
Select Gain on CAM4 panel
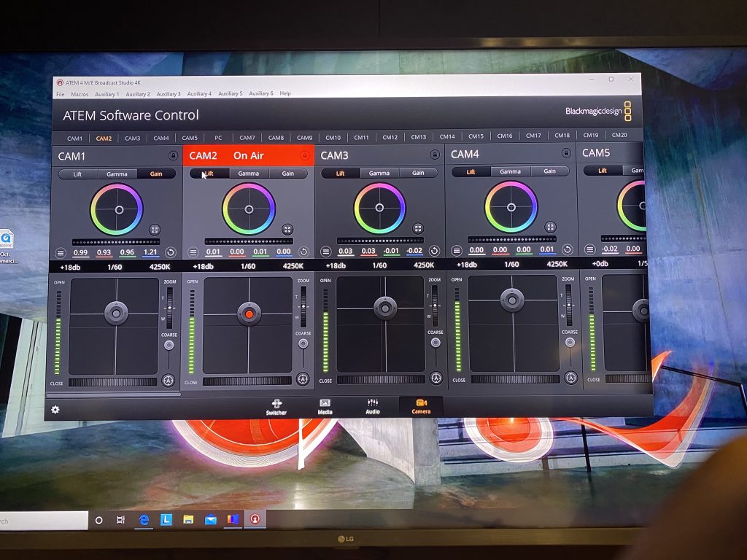click(x=549, y=171)
